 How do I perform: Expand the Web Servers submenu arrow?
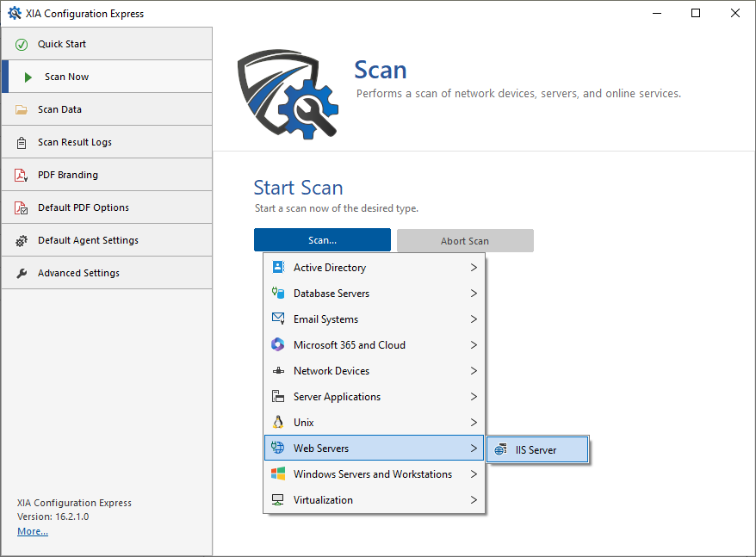[x=474, y=448]
